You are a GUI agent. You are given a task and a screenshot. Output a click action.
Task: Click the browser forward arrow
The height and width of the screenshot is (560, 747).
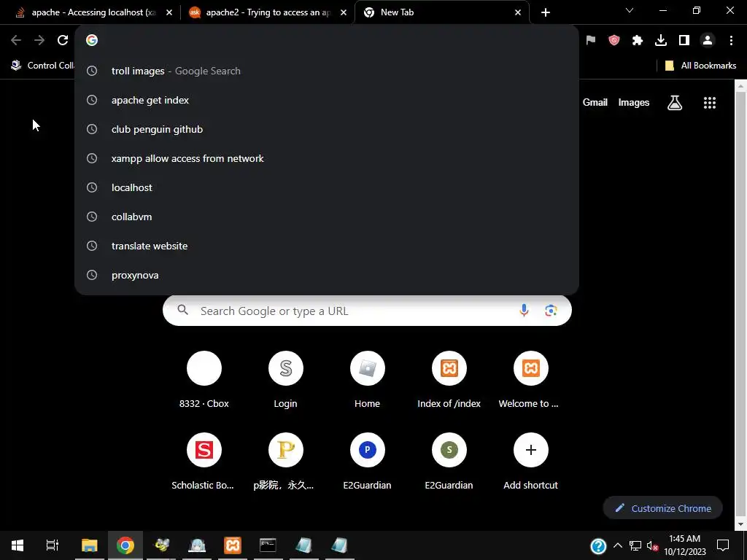(39, 41)
